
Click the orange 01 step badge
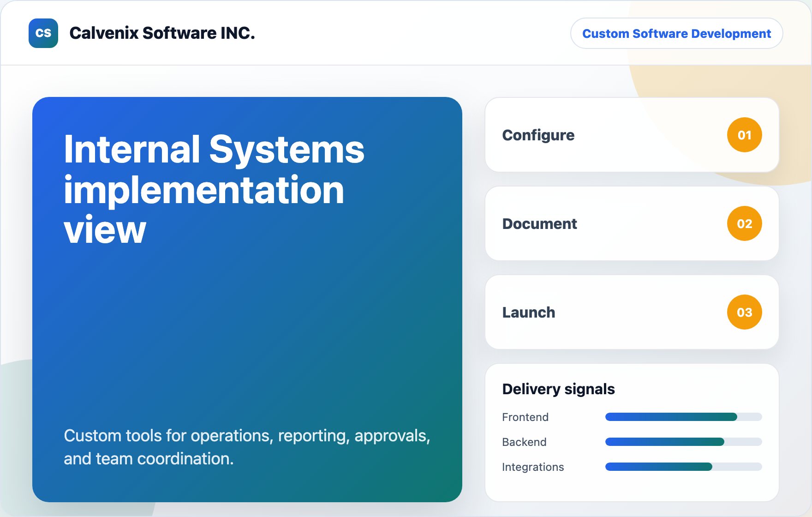(x=744, y=135)
